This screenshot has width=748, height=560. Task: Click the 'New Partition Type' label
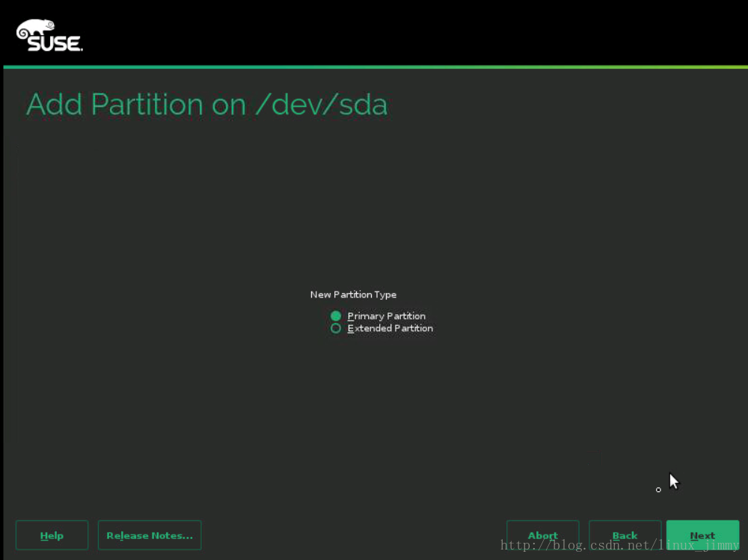pyautogui.click(x=353, y=295)
